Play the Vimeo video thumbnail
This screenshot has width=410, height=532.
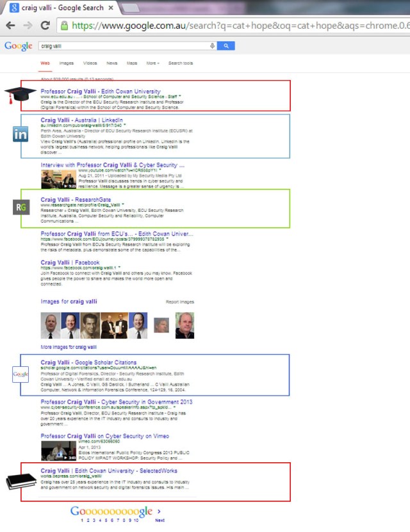(59, 451)
